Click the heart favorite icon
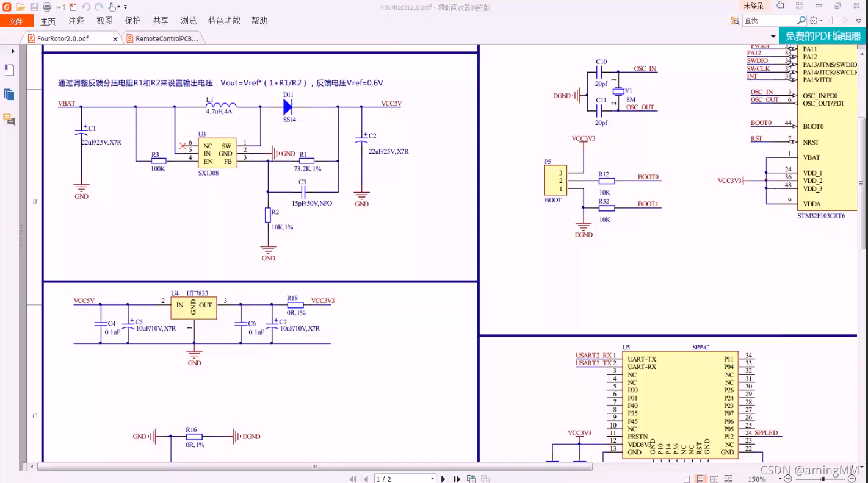Image resolution: width=868 pixels, height=483 pixels. coord(859,21)
